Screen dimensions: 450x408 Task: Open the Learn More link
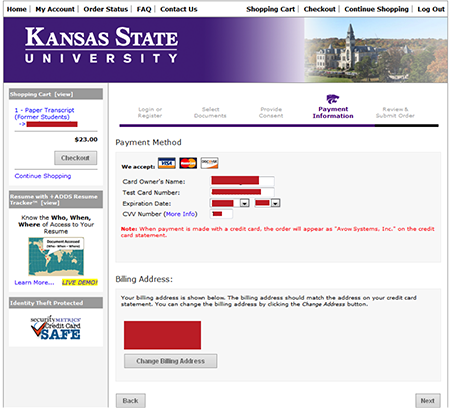point(34,283)
